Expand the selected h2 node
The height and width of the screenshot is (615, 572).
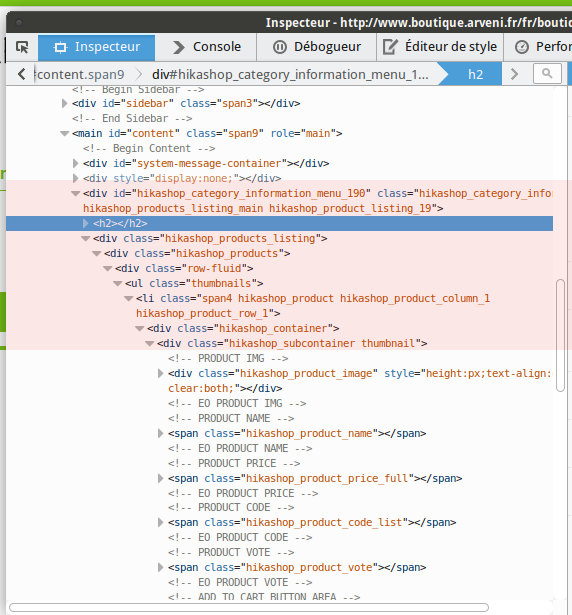click(x=86, y=223)
